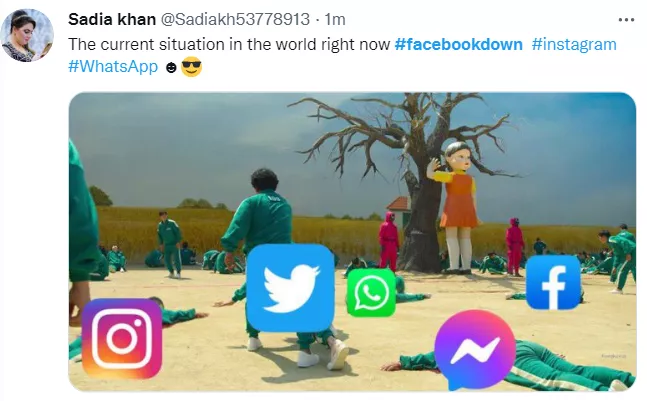Click the Instagram logo in the image
Viewport: 647px width, 401px height.
point(122,339)
